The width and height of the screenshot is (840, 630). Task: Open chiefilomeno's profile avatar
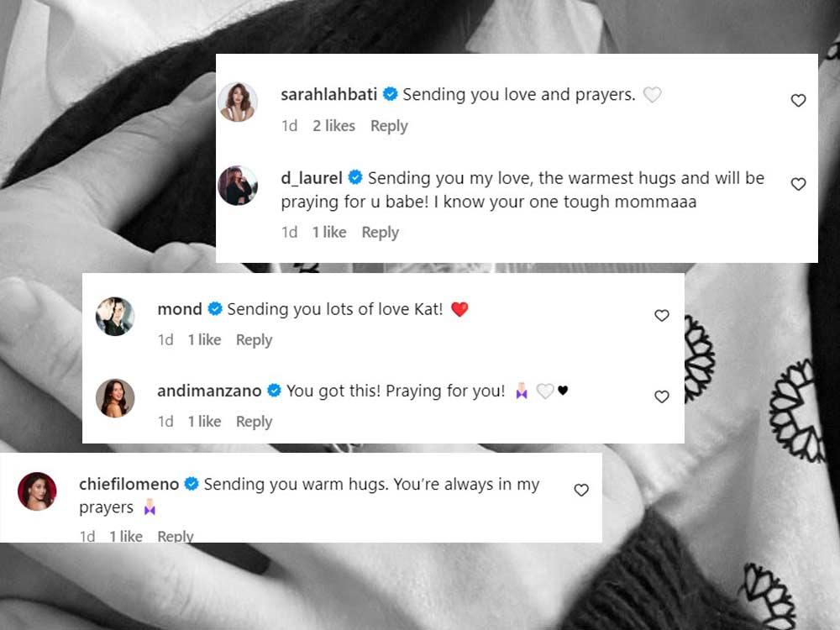click(37, 491)
